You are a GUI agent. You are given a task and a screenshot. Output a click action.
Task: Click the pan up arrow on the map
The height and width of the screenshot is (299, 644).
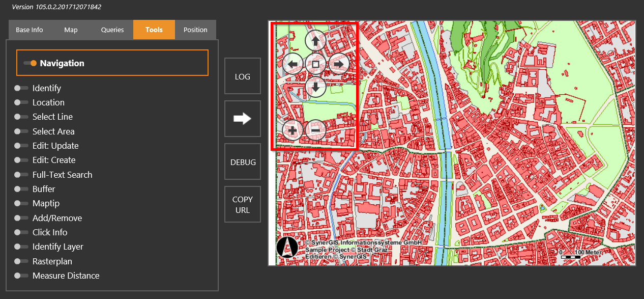tap(315, 40)
